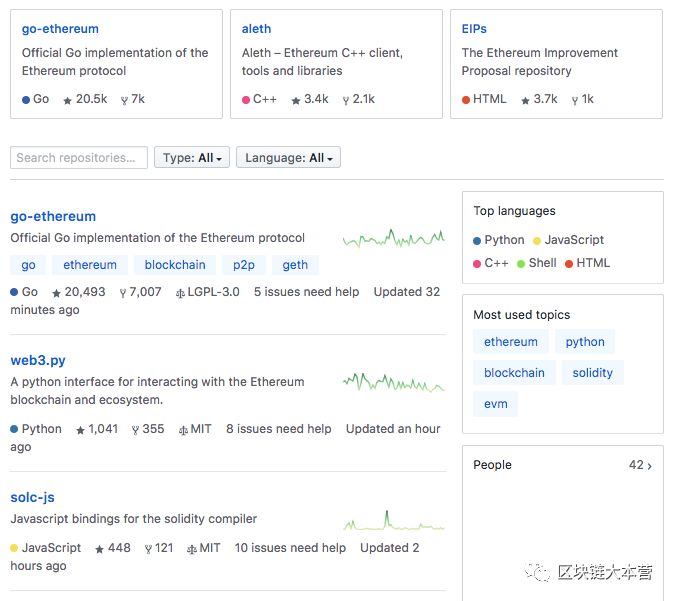Open the solc-js repository link

33,497
